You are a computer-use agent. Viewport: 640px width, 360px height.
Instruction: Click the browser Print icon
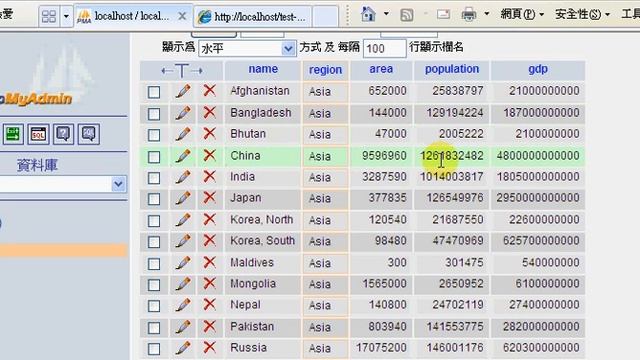469,15
